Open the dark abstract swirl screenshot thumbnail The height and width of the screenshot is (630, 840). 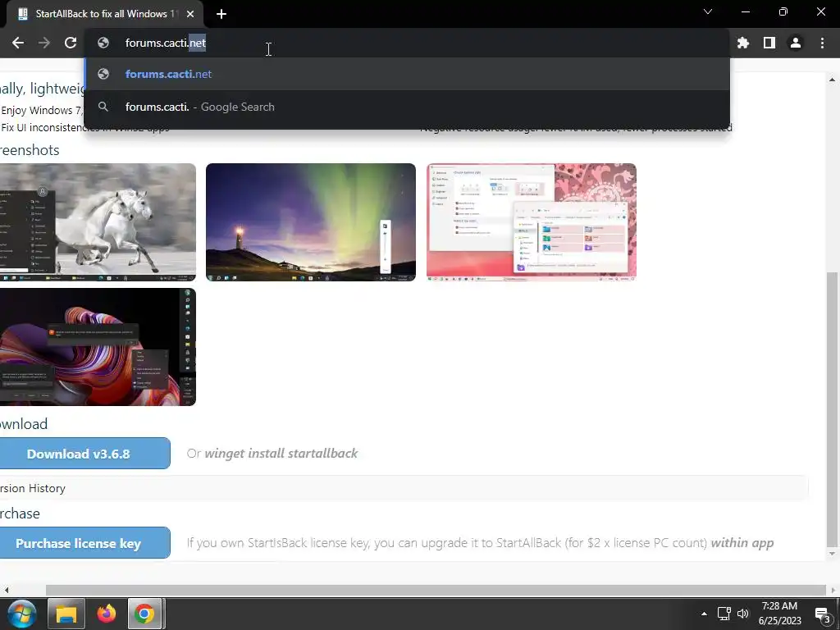98,347
